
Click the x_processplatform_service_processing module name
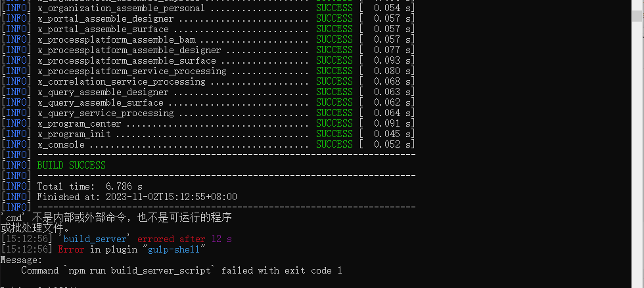[x=131, y=71]
